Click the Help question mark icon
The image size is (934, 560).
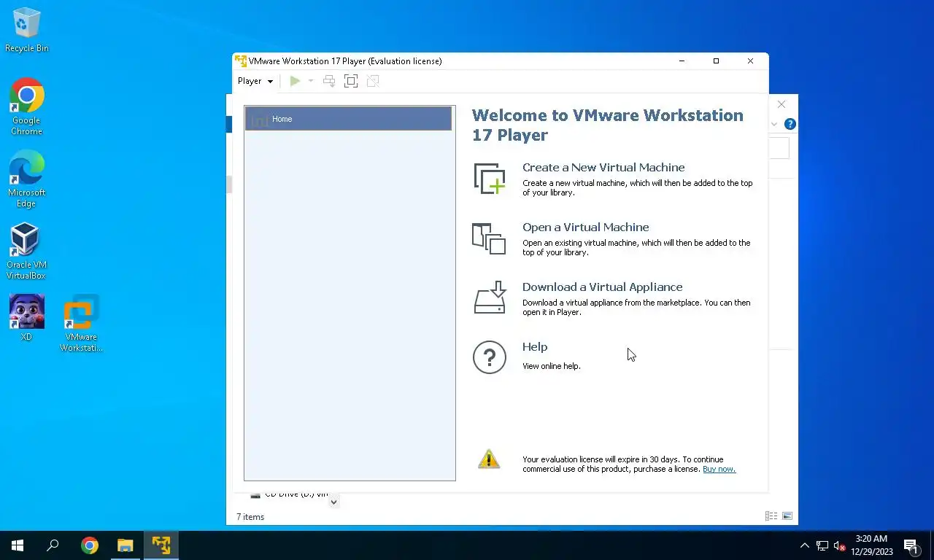click(x=489, y=357)
